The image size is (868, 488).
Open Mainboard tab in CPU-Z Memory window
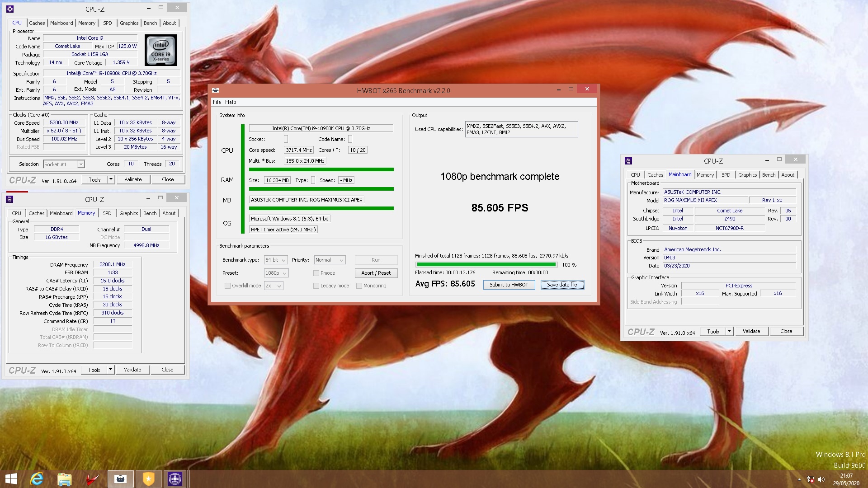click(x=61, y=213)
